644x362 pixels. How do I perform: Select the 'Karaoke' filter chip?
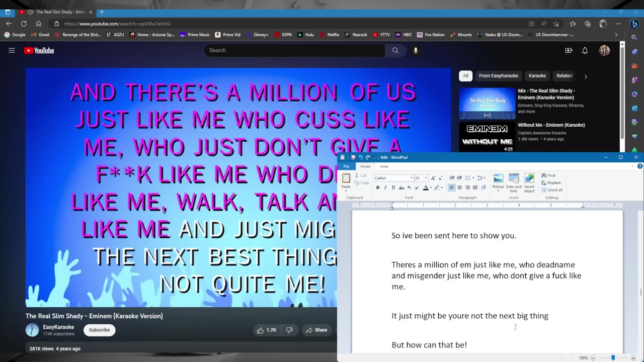tap(537, 76)
